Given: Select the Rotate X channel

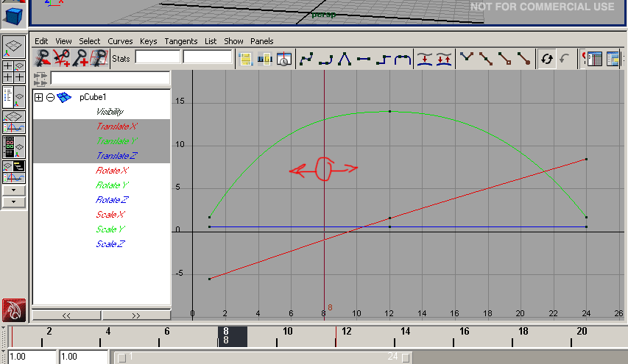Looking at the screenshot, I should click(x=112, y=171).
